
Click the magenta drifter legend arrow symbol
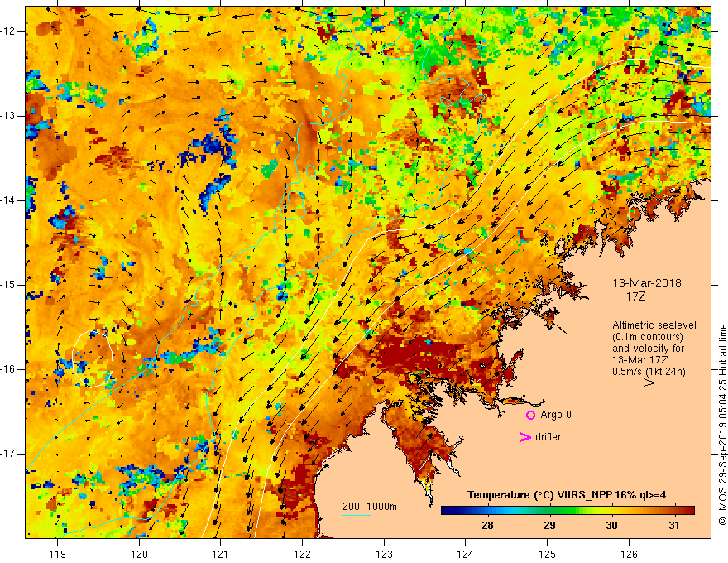click(x=525, y=437)
